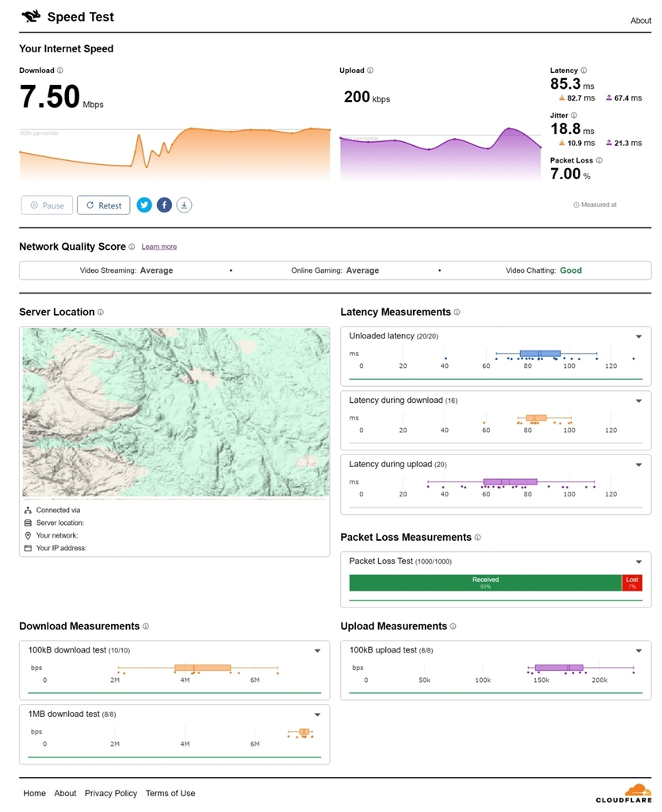Click the Your IP address icon
The image size is (662, 812).
coord(28,549)
